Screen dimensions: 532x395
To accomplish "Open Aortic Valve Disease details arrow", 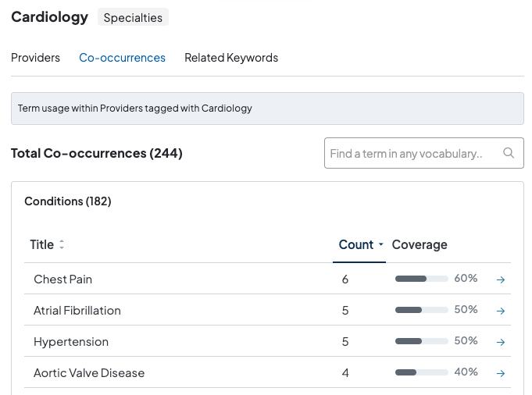I will [501, 373].
